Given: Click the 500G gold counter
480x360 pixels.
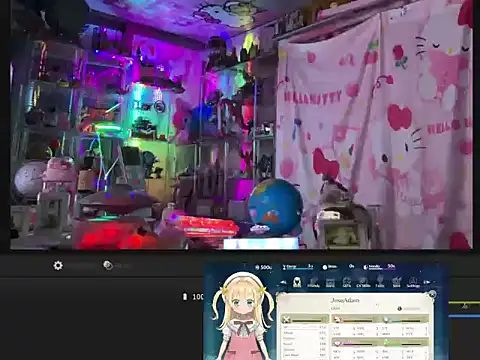Looking at the screenshot, I should click(x=264, y=267).
